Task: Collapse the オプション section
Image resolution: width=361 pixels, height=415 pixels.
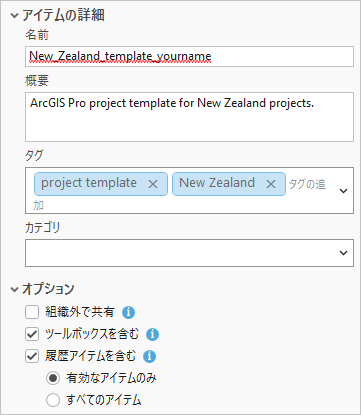Action: point(14,289)
